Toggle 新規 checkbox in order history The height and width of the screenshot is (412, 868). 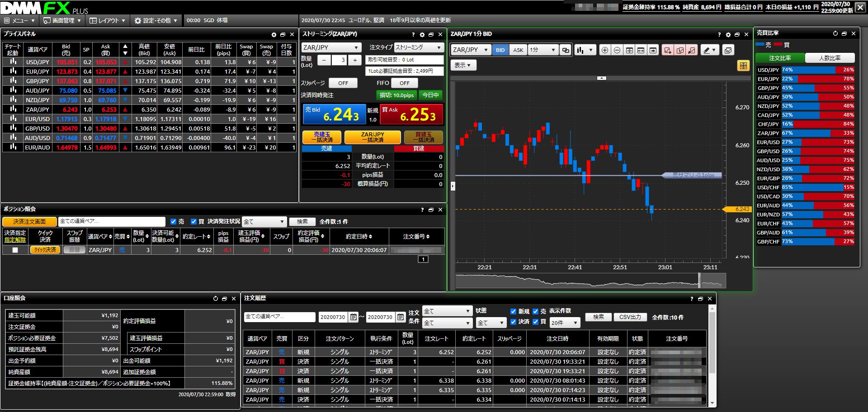pos(513,311)
